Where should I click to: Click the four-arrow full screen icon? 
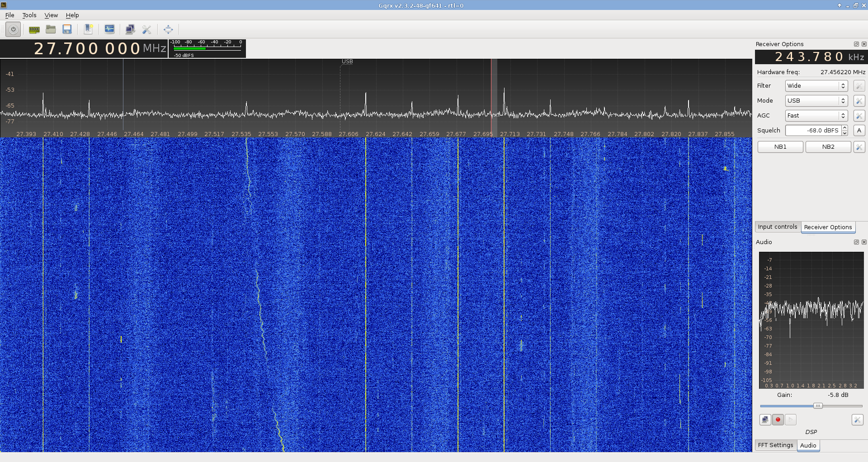point(168,29)
